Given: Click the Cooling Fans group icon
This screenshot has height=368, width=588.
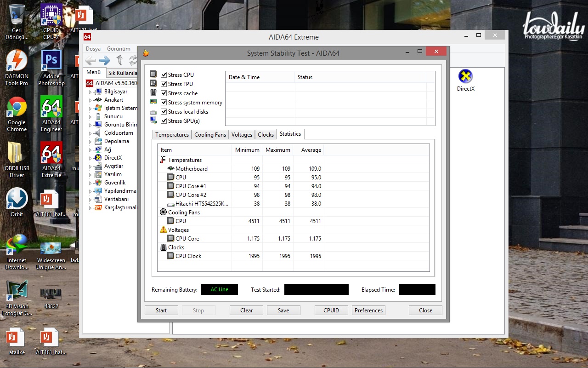Looking at the screenshot, I should [163, 213].
